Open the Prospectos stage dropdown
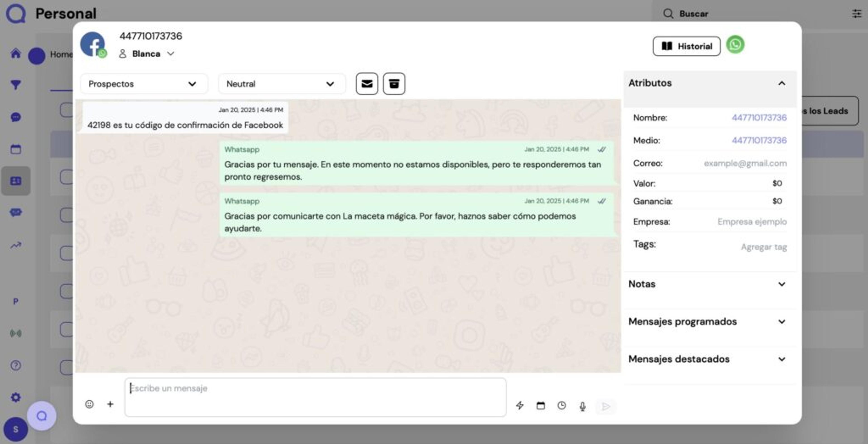Screen dimensions: 868x444 144,84
